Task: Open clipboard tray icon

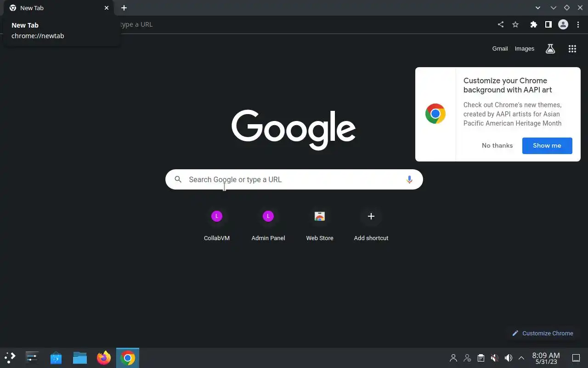Action: point(481,358)
